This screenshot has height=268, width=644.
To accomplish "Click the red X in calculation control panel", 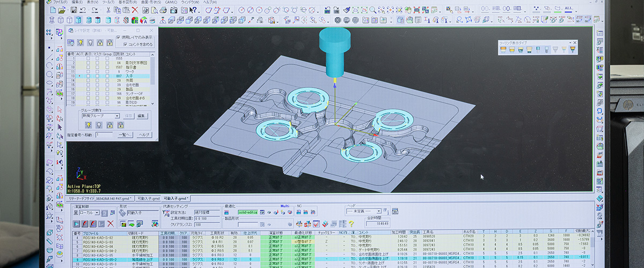I will 111,224.
